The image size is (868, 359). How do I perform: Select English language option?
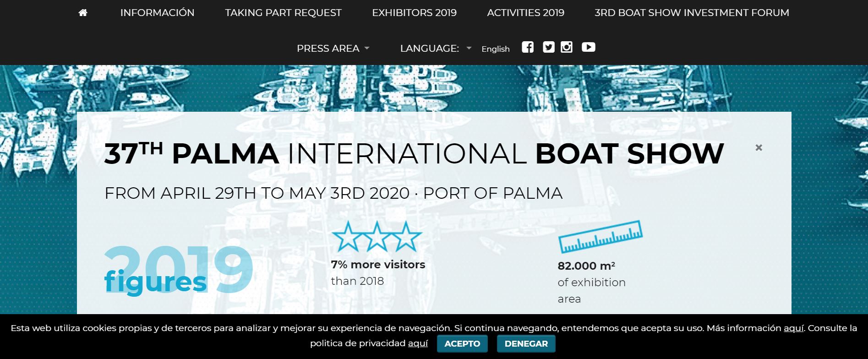click(x=496, y=49)
